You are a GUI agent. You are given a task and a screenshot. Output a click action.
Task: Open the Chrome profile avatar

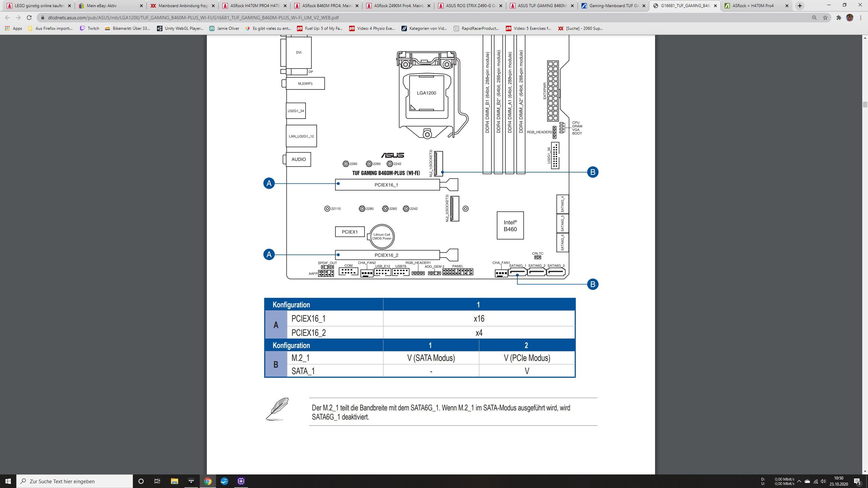point(850,18)
